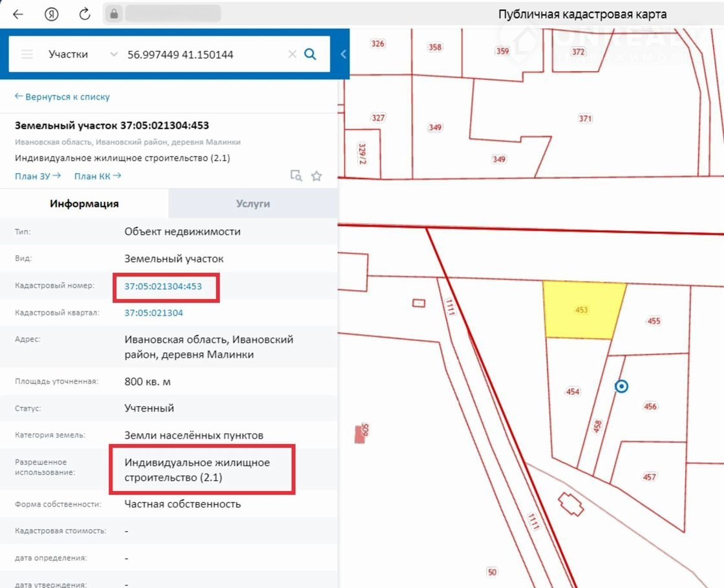The width and height of the screenshot is (724, 588).
Task: Click the Yandex browser logo button
Action: coord(52,14)
